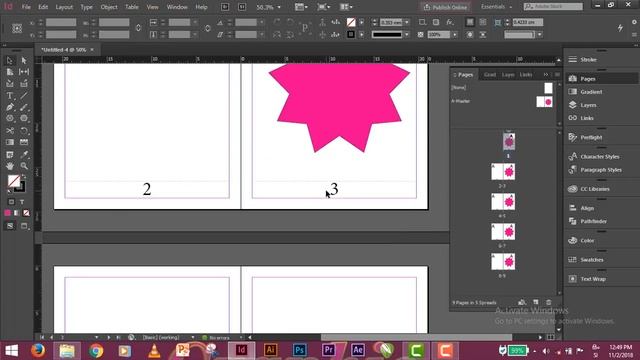Open the Edit menu
This screenshot has height=360, width=640.
[x=43, y=7]
